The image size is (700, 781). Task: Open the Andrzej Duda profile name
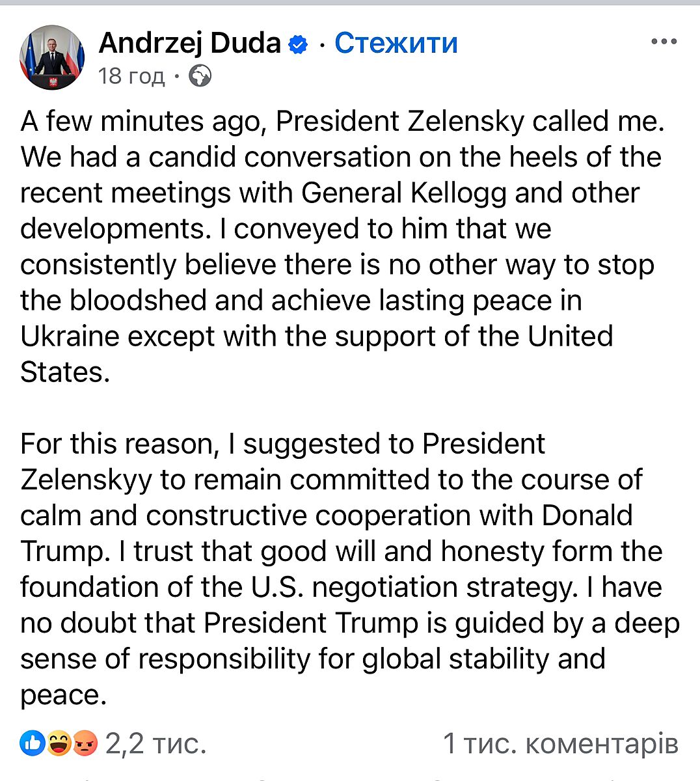click(189, 43)
